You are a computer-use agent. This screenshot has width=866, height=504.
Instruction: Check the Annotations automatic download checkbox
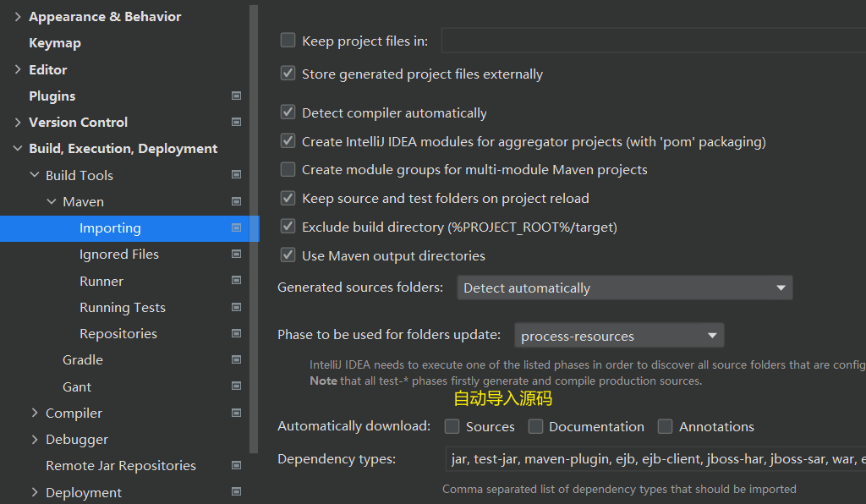[x=665, y=426]
